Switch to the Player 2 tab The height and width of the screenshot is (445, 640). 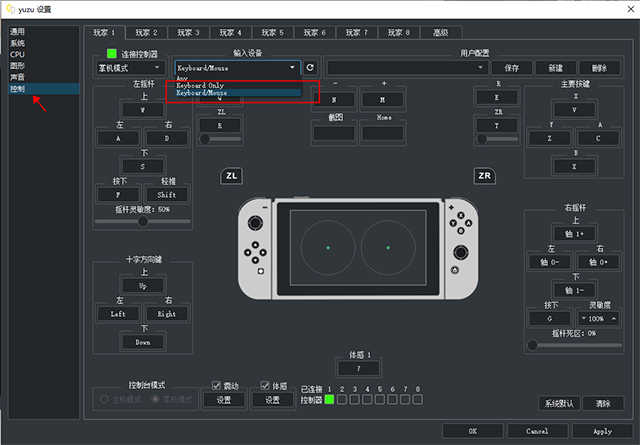pos(147,33)
